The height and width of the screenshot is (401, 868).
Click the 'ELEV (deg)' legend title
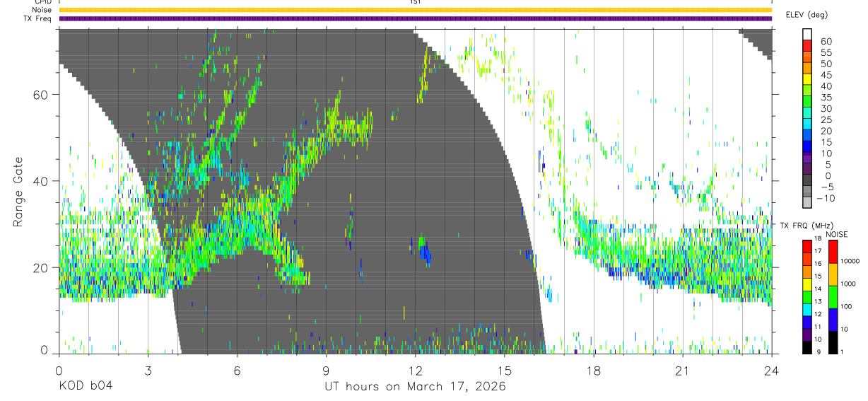coord(807,15)
